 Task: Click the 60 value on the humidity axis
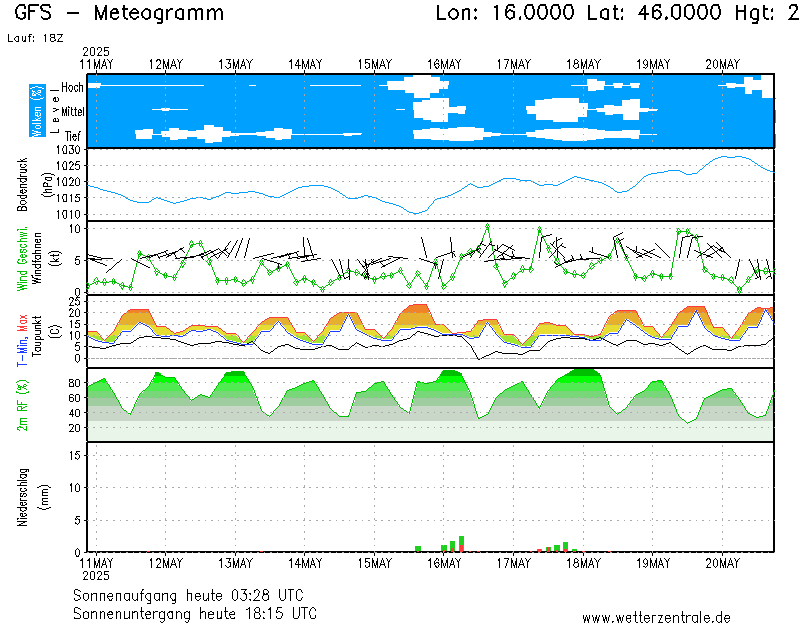[x=75, y=398]
